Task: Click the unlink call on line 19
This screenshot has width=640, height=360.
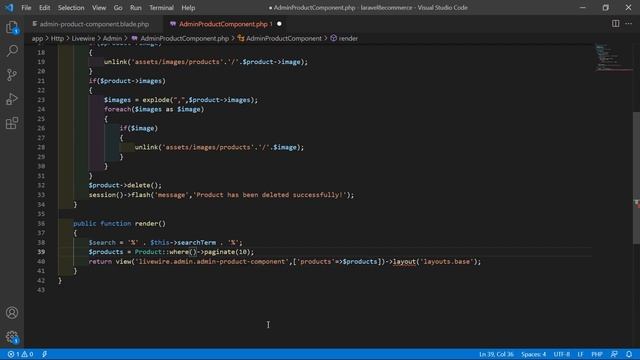Action: tap(206, 62)
